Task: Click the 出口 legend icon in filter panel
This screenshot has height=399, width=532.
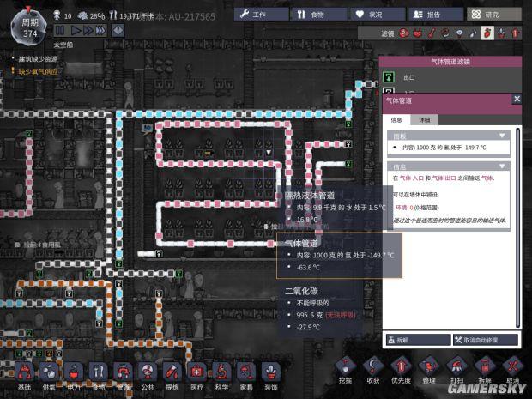Action: click(x=389, y=77)
